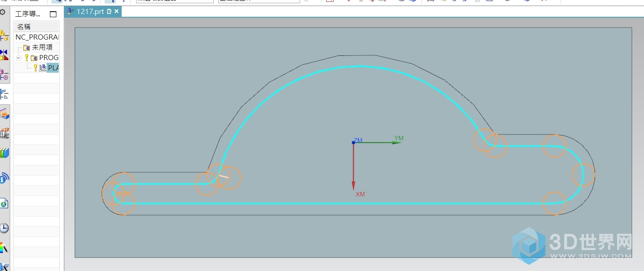This screenshot has height=271, width=644.
Task: Open the Reuse Library books icon
Action: tap(4, 153)
